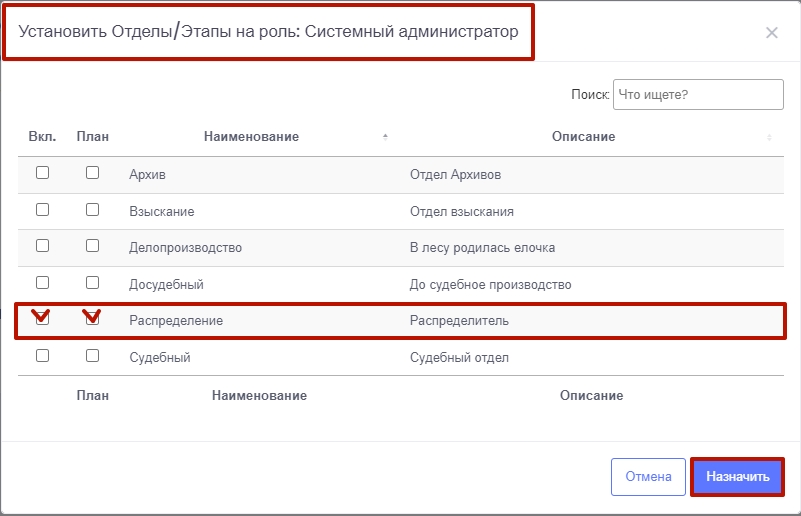Check Вкл. box for Взыскание row
Screen dimensions: 801x516
pos(42,210)
